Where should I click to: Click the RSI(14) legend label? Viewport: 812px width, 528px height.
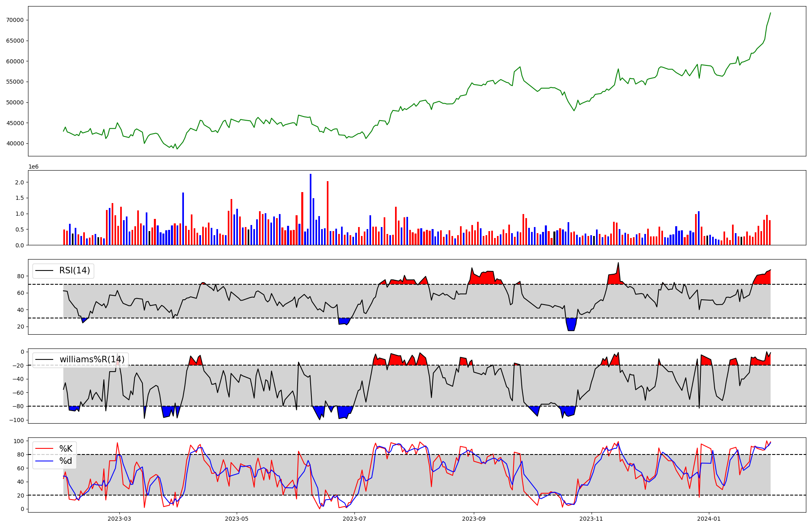tap(75, 270)
